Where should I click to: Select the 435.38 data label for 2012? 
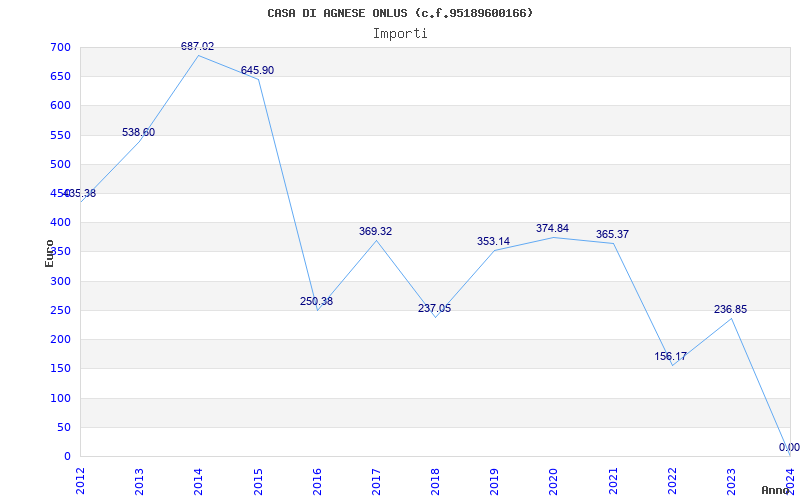coord(80,193)
